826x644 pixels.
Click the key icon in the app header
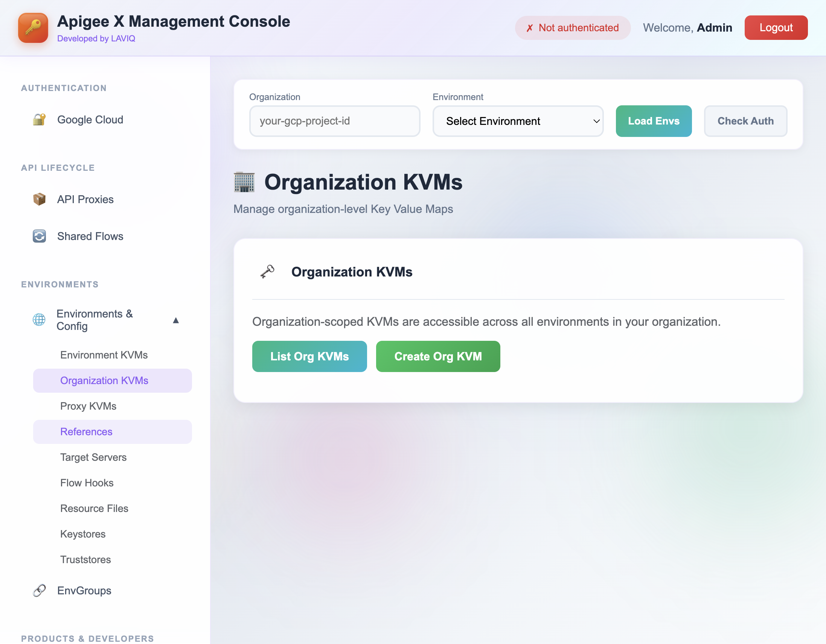(33, 27)
